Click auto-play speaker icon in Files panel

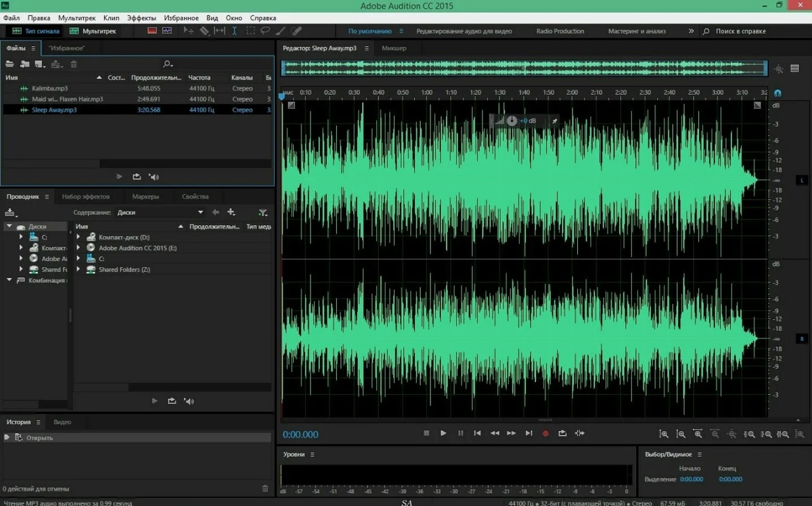point(154,177)
